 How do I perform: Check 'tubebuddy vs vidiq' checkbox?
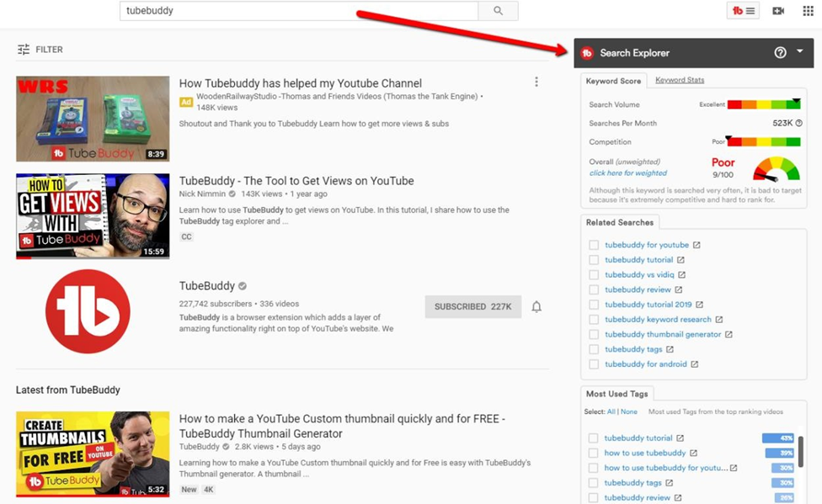pyautogui.click(x=594, y=274)
